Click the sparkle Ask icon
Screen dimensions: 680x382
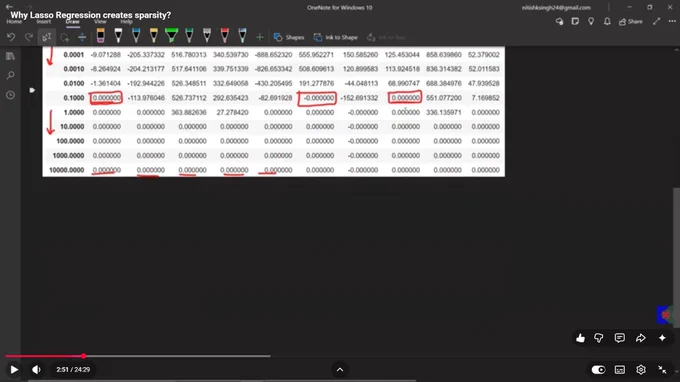662,338
